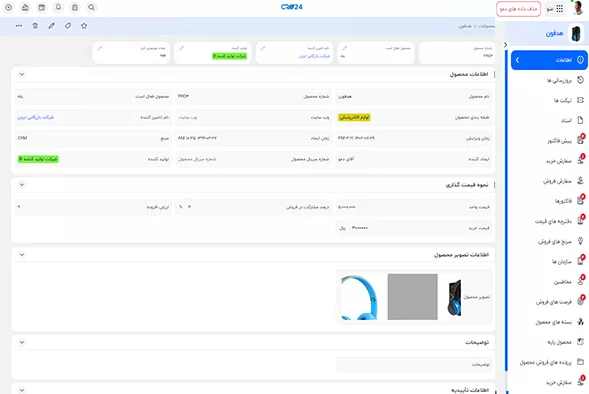
Task: Collapse the نحوه قیمت گذاری section
Action: point(22,185)
